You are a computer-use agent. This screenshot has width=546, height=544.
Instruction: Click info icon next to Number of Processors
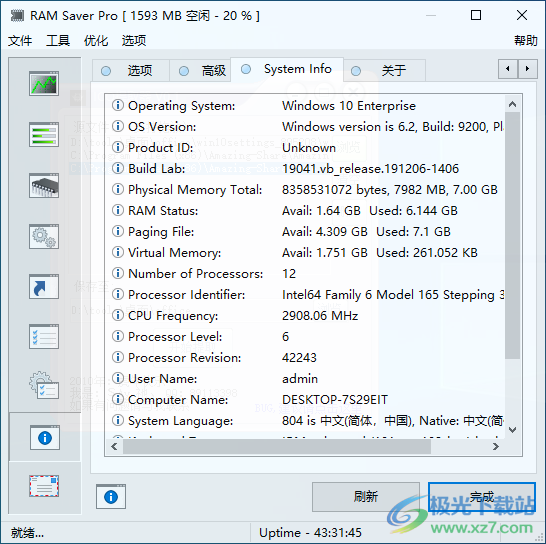[x=118, y=273]
